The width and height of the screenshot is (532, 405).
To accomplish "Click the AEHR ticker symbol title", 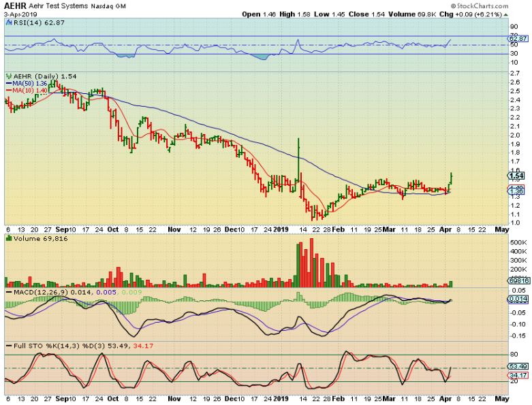I will pos(15,5).
